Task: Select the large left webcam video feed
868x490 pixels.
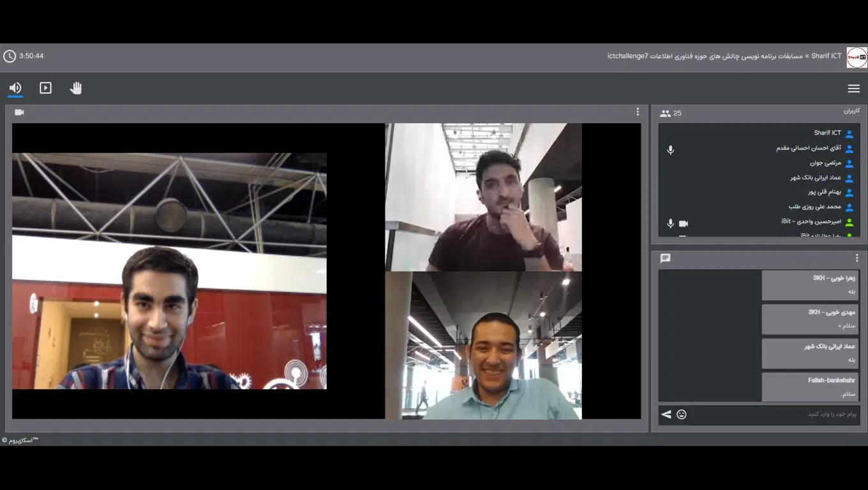Action: pos(169,271)
